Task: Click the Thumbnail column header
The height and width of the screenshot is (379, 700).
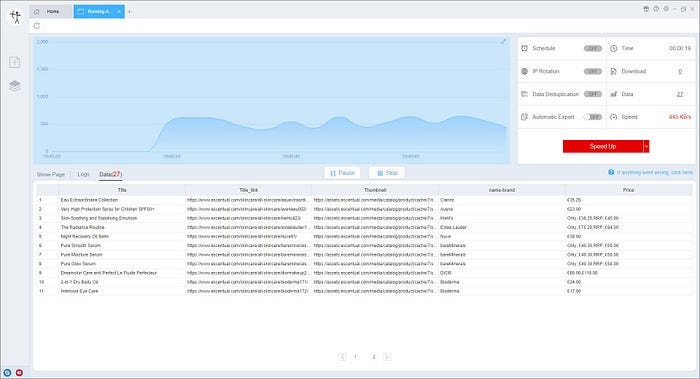Action: (x=375, y=190)
